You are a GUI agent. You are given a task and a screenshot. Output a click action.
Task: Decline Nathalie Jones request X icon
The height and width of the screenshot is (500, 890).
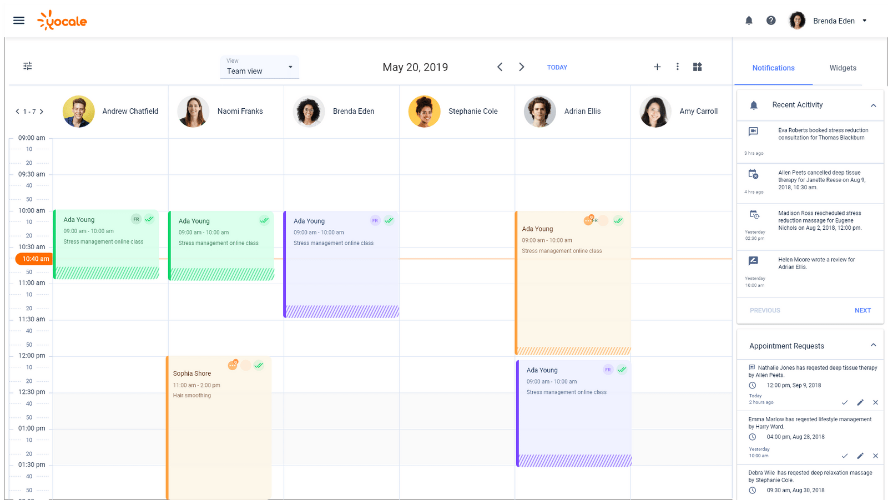point(875,402)
